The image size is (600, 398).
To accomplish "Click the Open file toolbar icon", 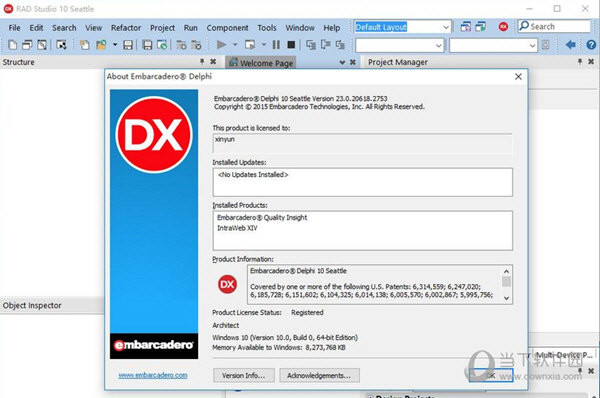I will [x=84, y=45].
